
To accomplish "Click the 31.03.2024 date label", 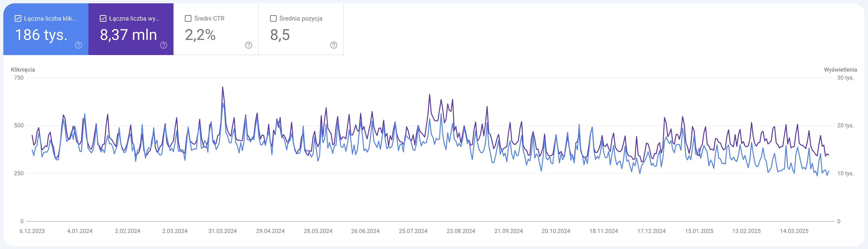I will point(222,231).
